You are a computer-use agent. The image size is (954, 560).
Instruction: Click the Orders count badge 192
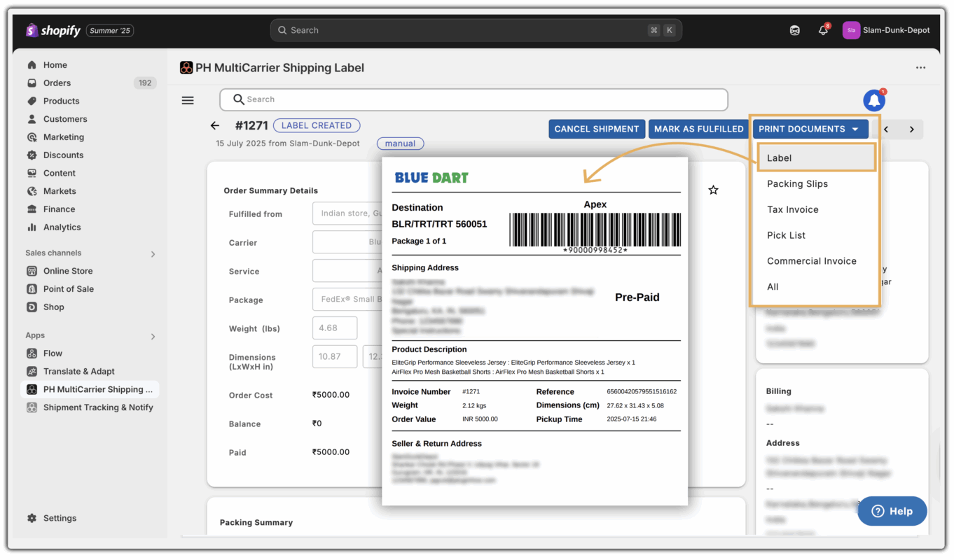pyautogui.click(x=145, y=83)
